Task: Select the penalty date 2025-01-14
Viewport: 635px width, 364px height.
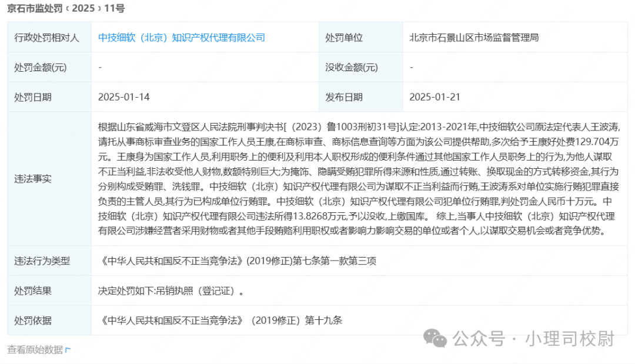Action: (x=123, y=97)
